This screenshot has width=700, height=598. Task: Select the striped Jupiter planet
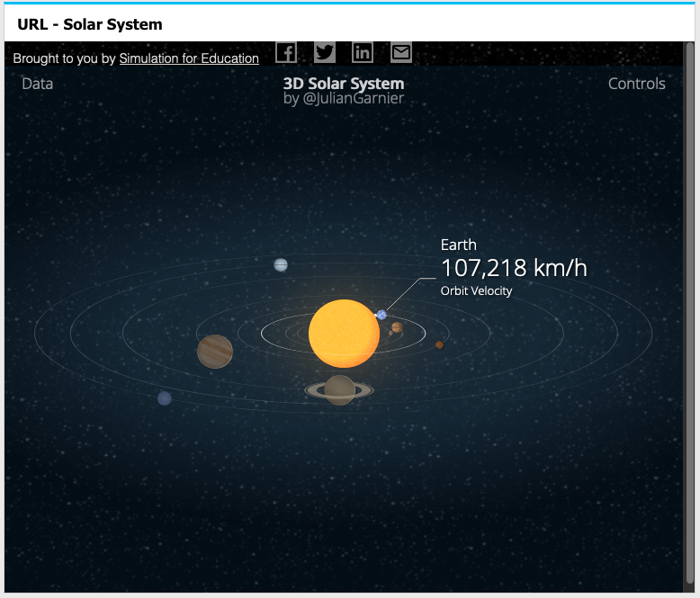pyautogui.click(x=215, y=352)
